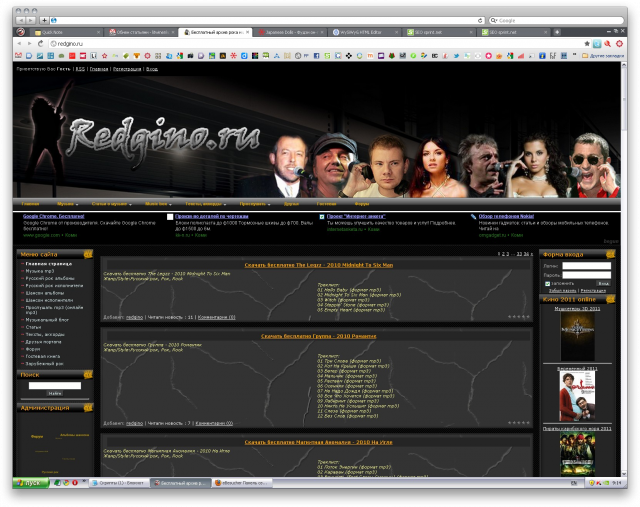Expand the Прослушать dropdown in the navigation bar
The image size is (640, 507).
[x=254, y=203]
